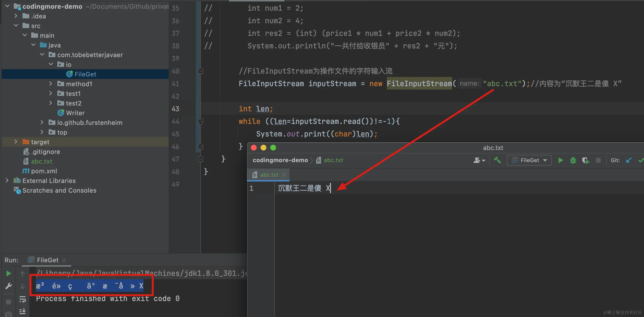Click the green hammer Build Project icon

(x=497, y=160)
